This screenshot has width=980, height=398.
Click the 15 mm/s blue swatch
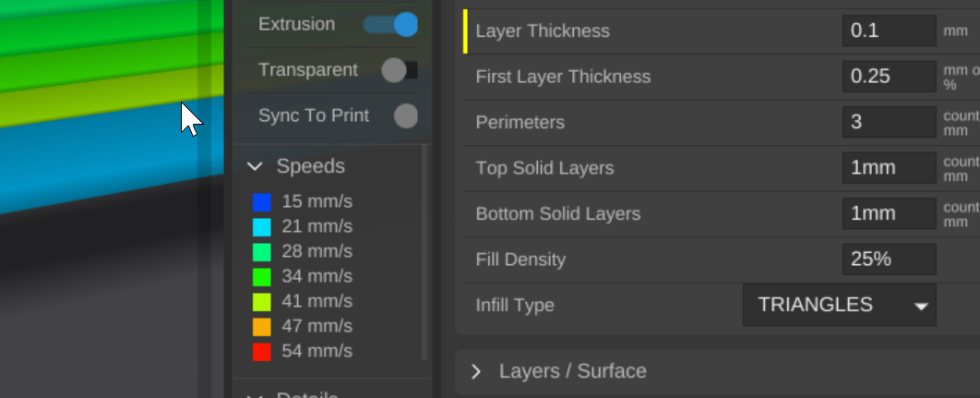262,202
